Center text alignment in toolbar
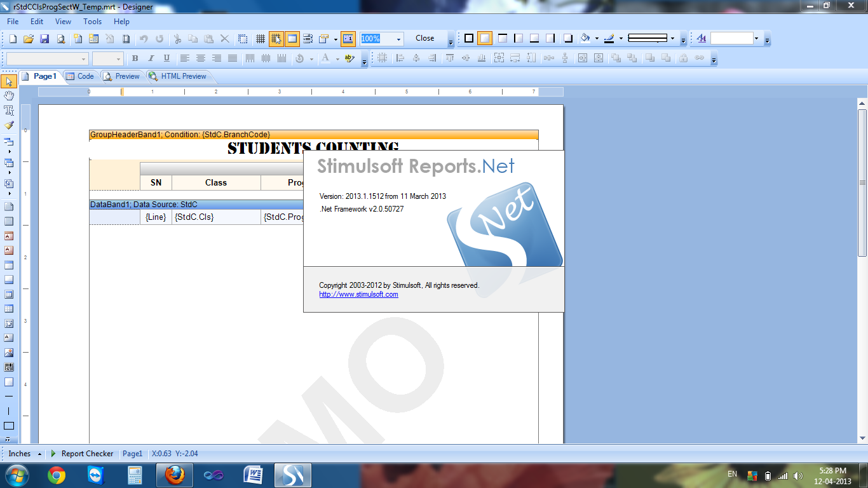The height and width of the screenshot is (488, 868). (x=201, y=58)
